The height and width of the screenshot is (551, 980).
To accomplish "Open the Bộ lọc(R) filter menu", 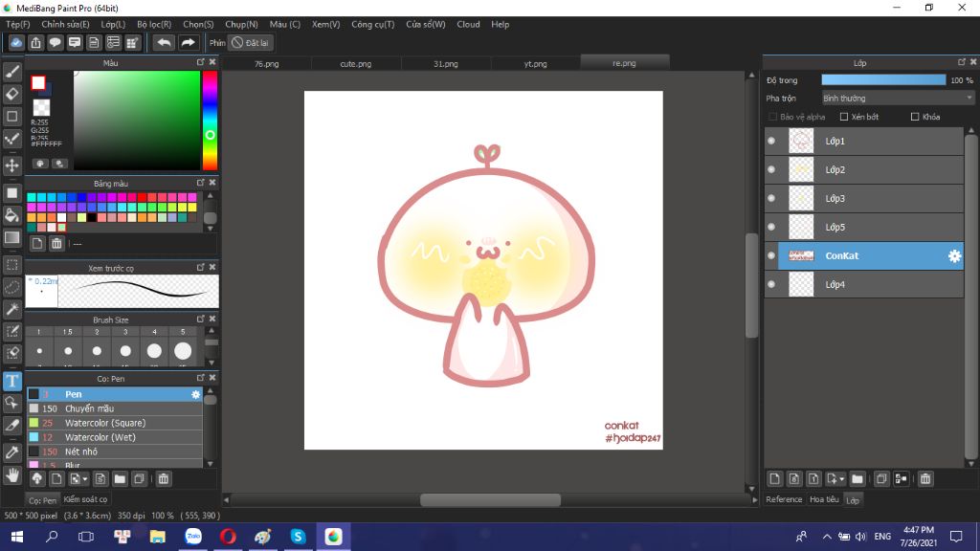I will (154, 24).
